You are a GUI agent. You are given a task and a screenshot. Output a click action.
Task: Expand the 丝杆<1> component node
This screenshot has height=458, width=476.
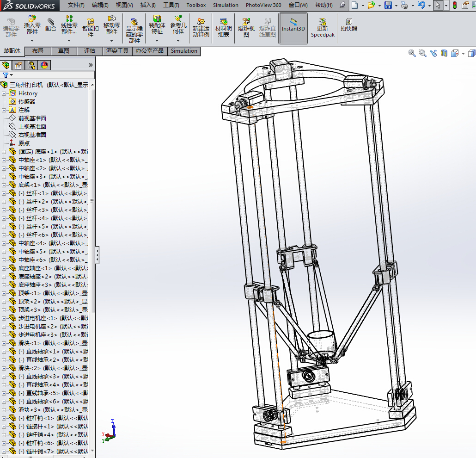click(x=4, y=193)
